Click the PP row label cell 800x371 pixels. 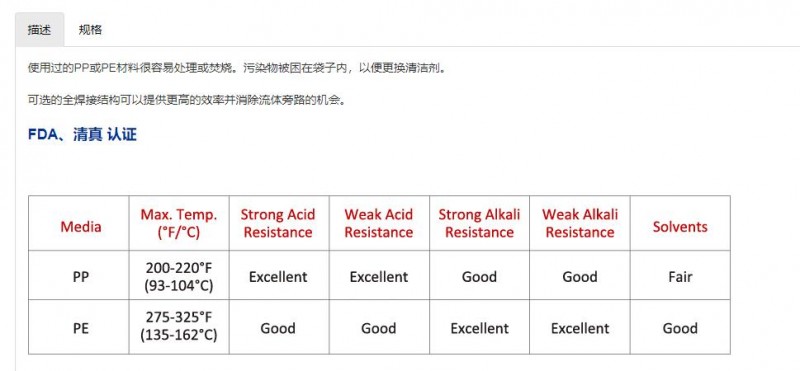(x=79, y=276)
